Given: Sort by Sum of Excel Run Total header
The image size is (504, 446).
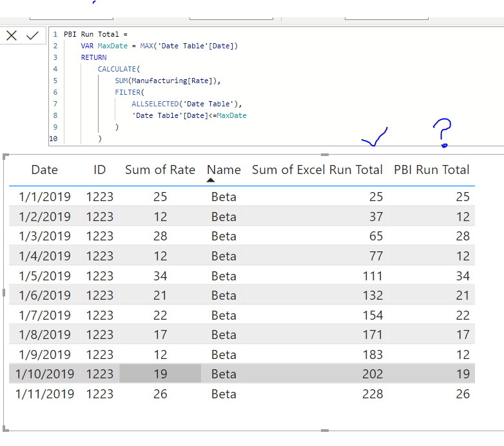Looking at the screenshot, I should 317,170.
